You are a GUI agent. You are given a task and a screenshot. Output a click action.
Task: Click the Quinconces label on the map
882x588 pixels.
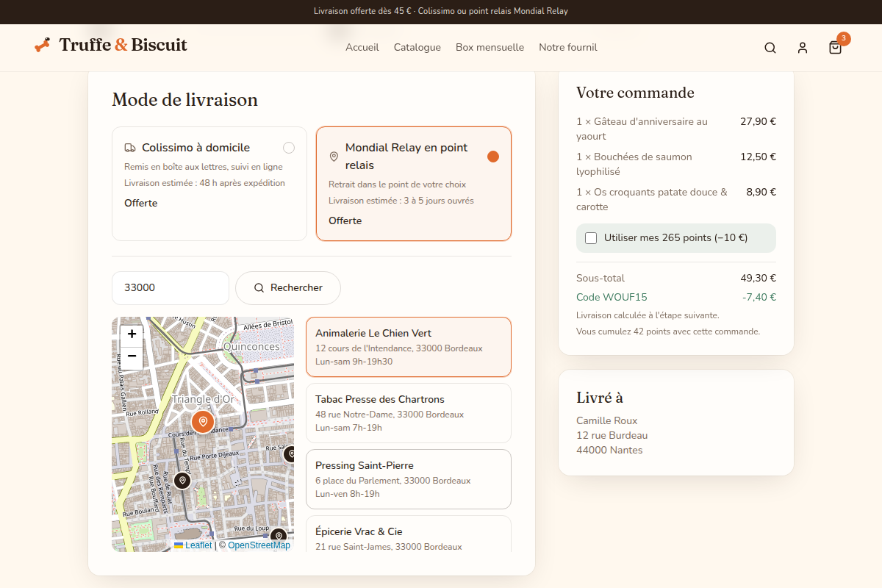click(x=251, y=346)
